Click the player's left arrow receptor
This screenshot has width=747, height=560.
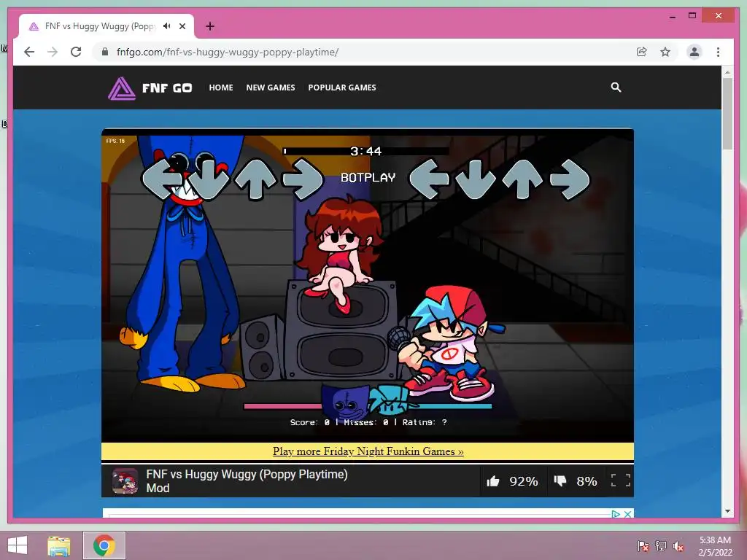pyautogui.click(x=429, y=179)
